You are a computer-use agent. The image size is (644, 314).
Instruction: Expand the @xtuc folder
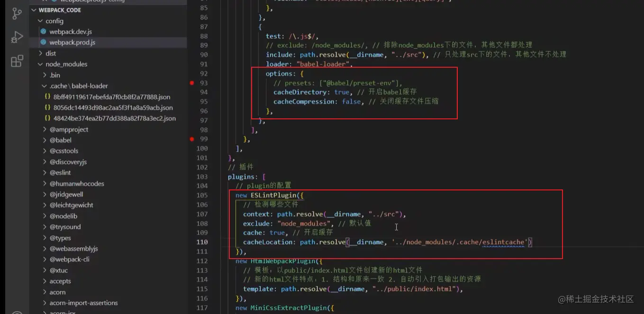coord(59,270)
